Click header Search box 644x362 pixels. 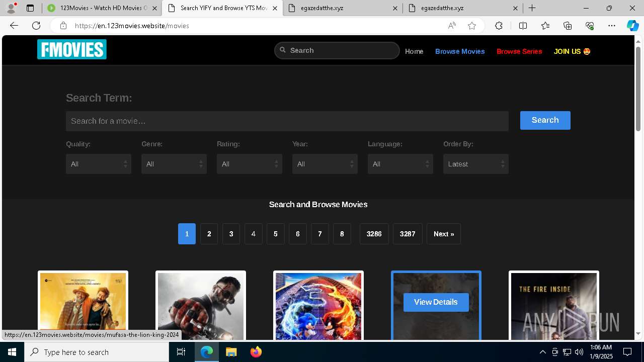tap(337, 50)
